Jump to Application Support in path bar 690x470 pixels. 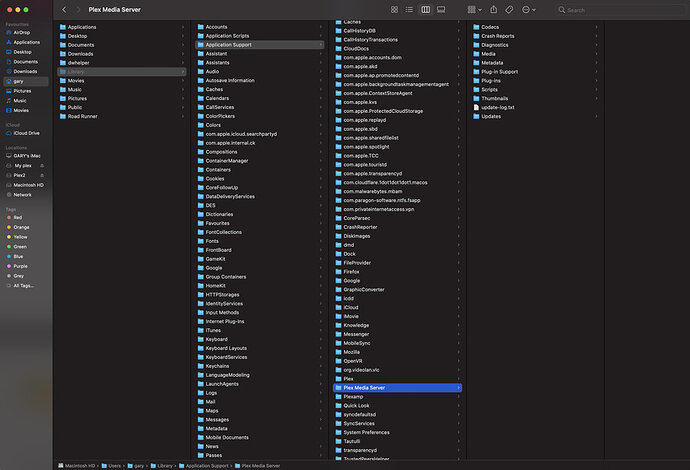point(204,466)
